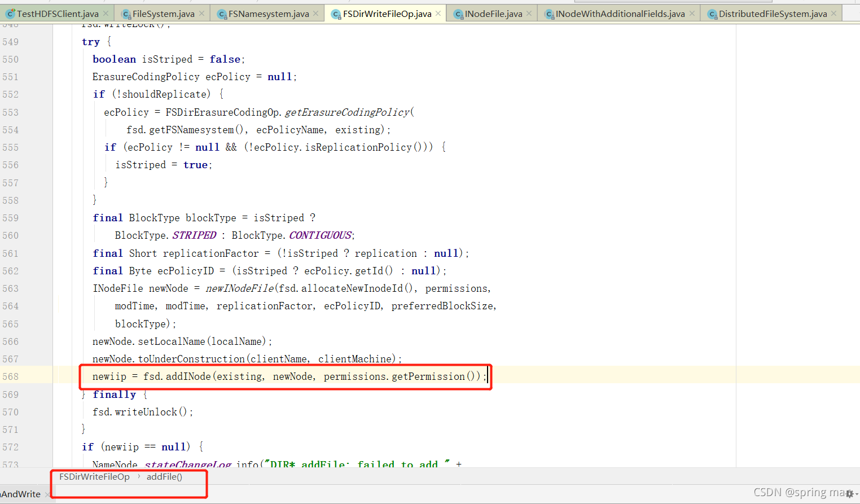The image size is (860, 504).
Task: Click 'getPermission' on line 568
Action: [x=428, y=376]
